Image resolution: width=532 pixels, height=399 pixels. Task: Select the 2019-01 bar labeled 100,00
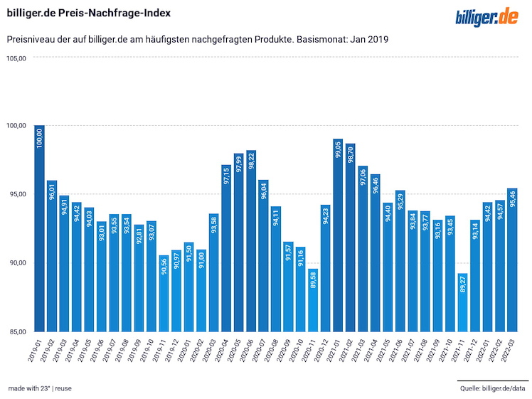tap(39, 228)
